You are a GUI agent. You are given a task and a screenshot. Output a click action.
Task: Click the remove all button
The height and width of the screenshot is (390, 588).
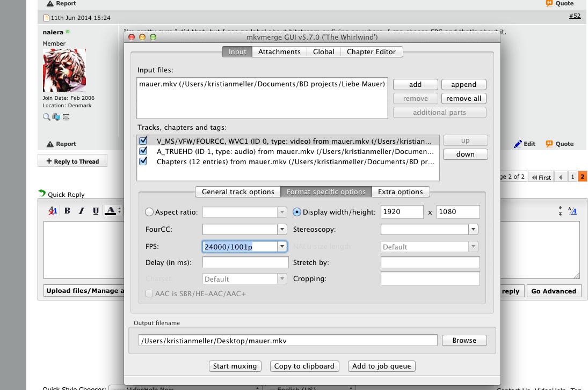tap(463, 99)
